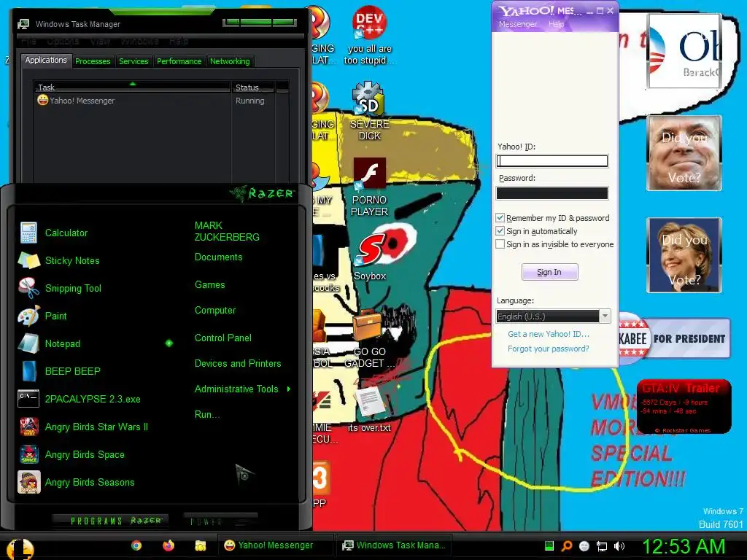Click the Obama gadget thumbnail
This screenshot has height=560, width=747.
(x=684, y=52)
